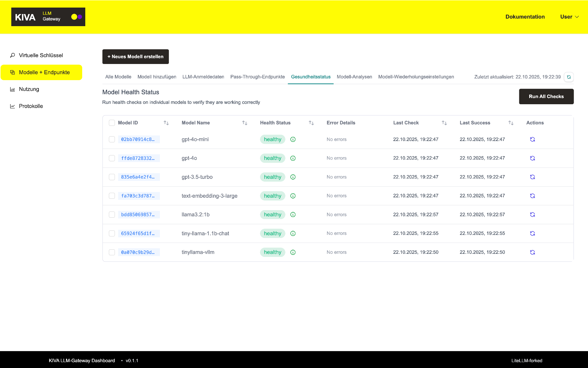Click Neues Modell erstellen button
Viewport: 588px width, 368px height.
(135, 57)
